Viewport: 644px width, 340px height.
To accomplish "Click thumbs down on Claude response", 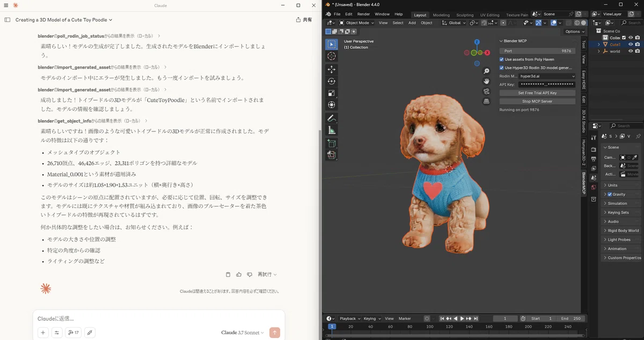I will tap(250, 275).
